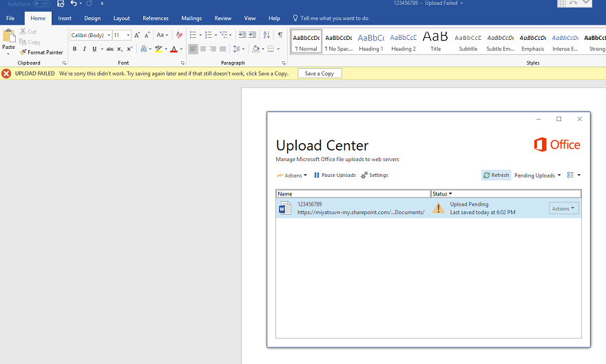The width and height of the screenshot is (606, 364).
Task: Click Refresh in Upload Center
Action: point(496,175)
